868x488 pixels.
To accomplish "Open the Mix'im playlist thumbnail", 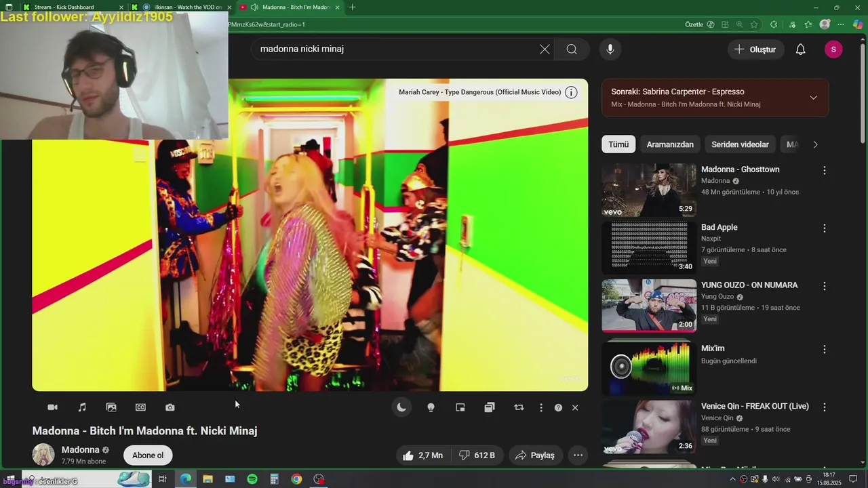I will pyautogui.click(x=649, y=367).
